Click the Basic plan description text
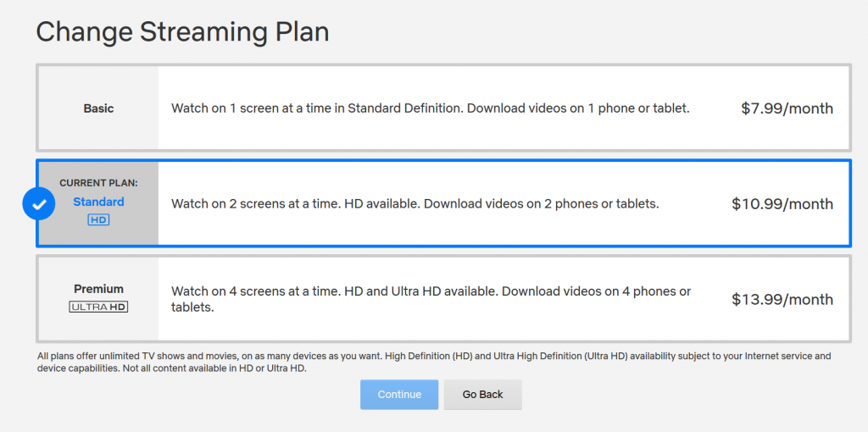Viewport: 868px width, 432px height. [x=430, y=108]
